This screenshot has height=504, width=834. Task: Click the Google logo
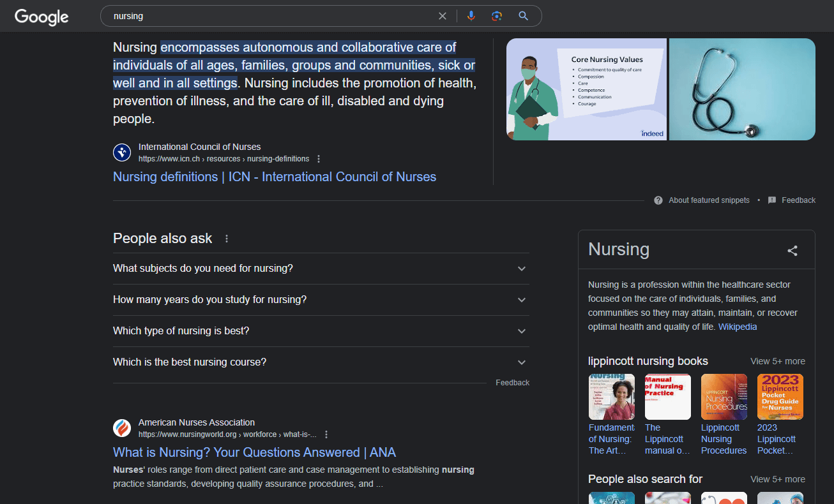tap(42, 17)
